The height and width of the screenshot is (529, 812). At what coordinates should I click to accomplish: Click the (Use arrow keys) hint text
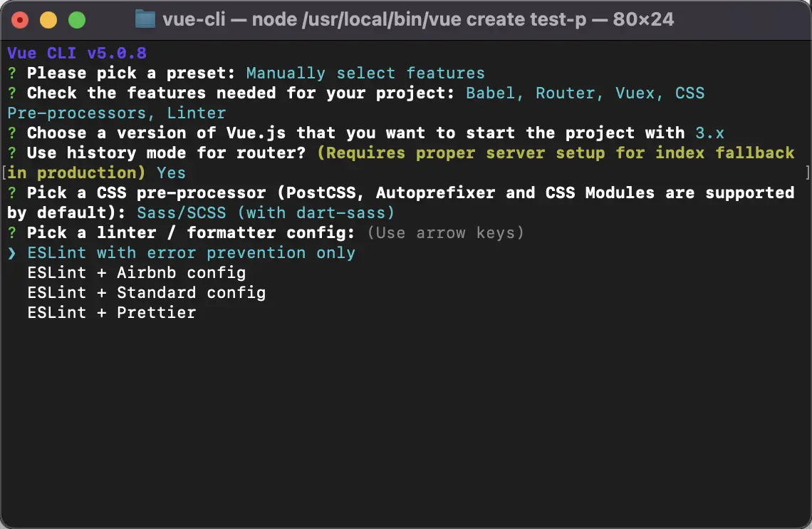pos(445,233)
